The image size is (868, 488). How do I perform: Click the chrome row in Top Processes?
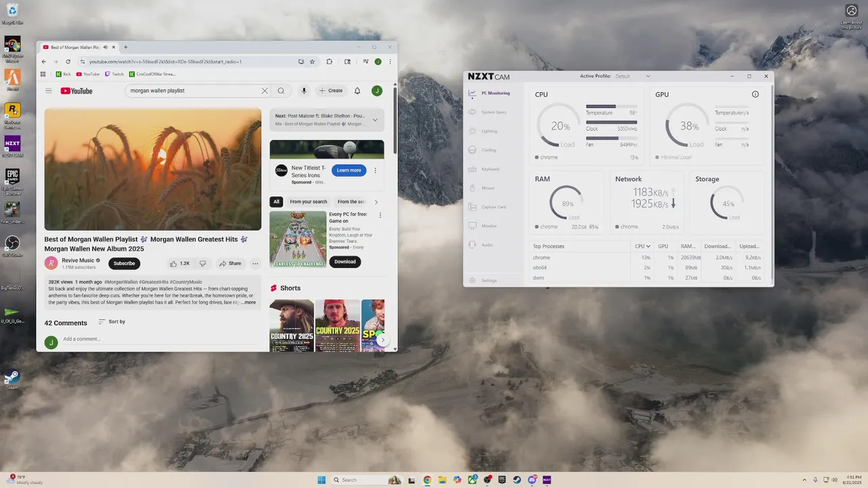tap(648, 258)
